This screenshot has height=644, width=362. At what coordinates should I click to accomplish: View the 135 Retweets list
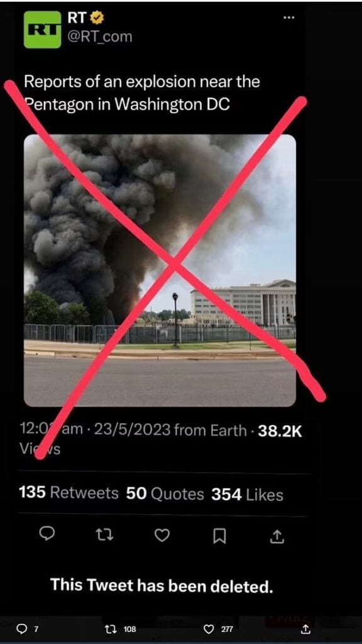coord(69,493)
